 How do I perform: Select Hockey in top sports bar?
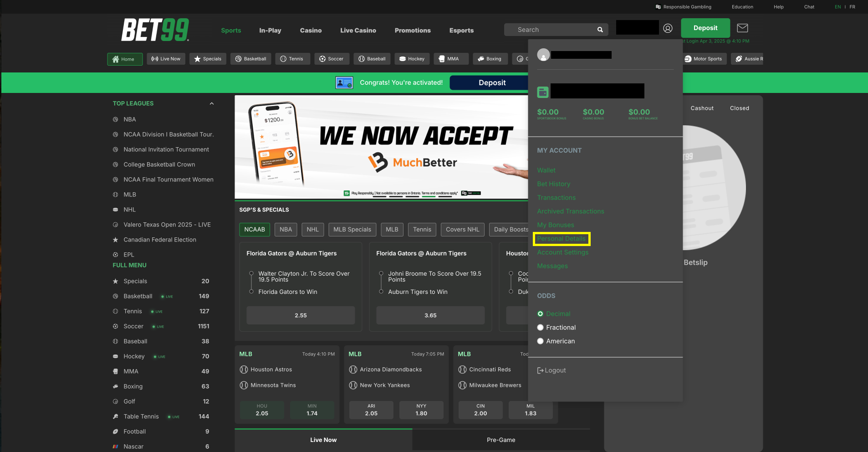(412, 59)
